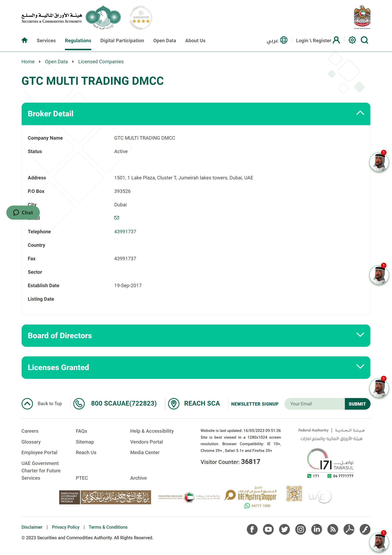Click Sheikh Khalifa Excellence Program banner
Screen dimensions: 392x555
pyautogui.click(x=105, y=497)
